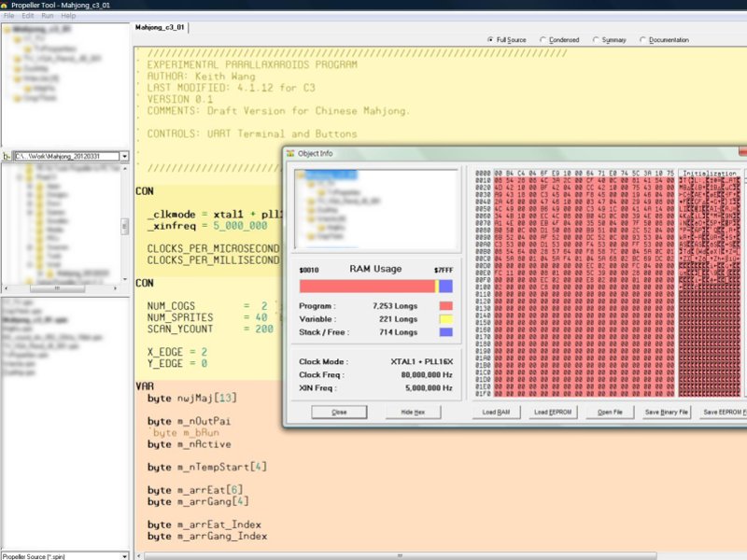This screenshot has height=560, width=747.
Task: Click the "221 Longs" Variable value
Action: pyautogui.click(x=399, y=319)
